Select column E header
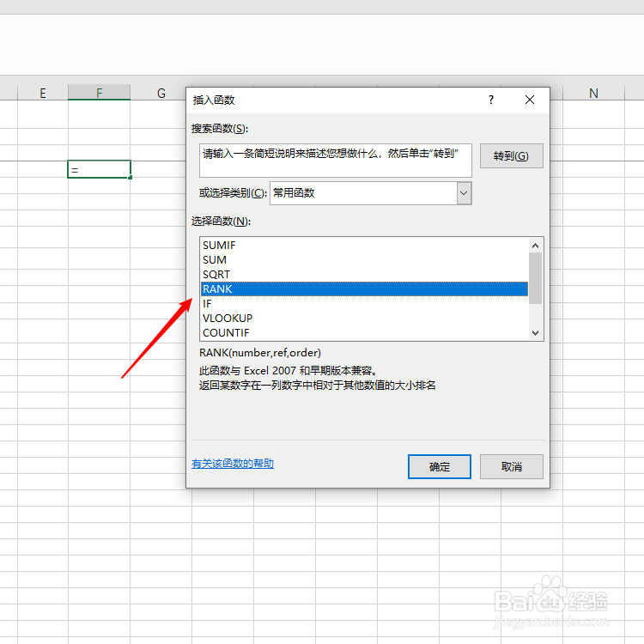 [43, 93]
